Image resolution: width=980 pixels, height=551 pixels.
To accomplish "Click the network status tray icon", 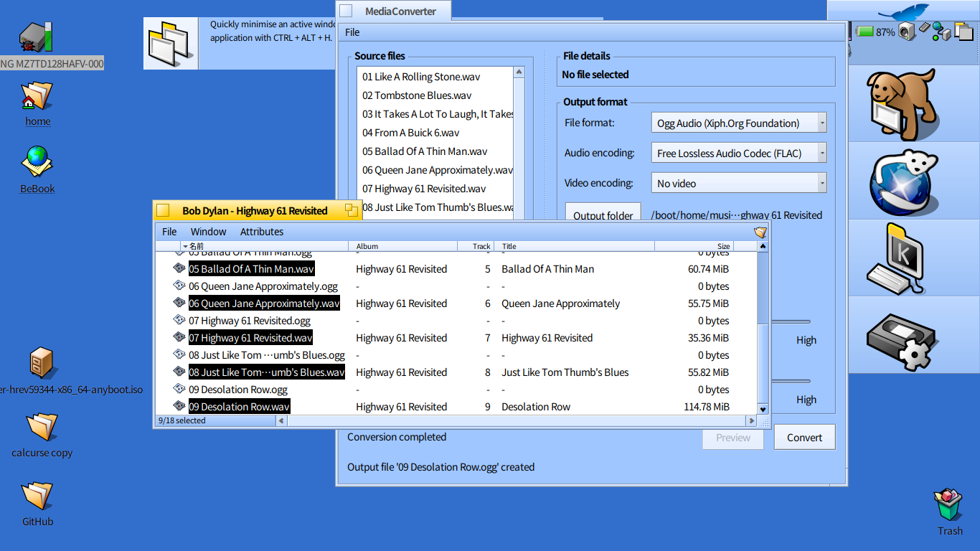I will tap(941, 32).
